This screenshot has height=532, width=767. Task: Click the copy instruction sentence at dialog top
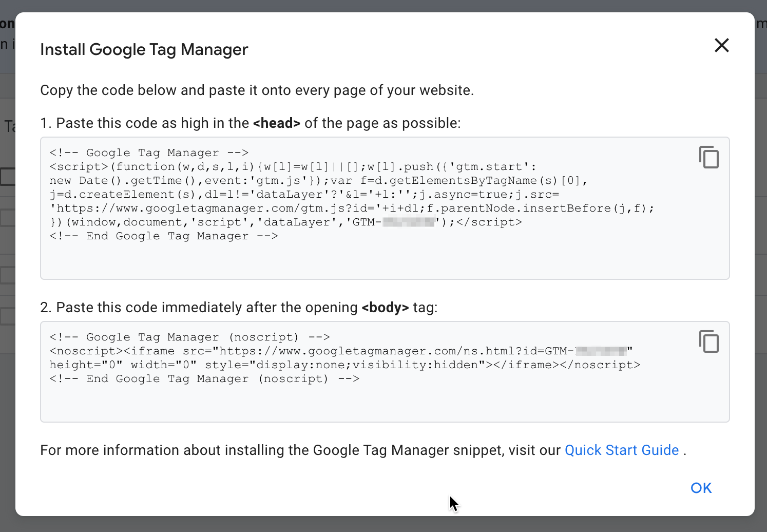(257, 90)
